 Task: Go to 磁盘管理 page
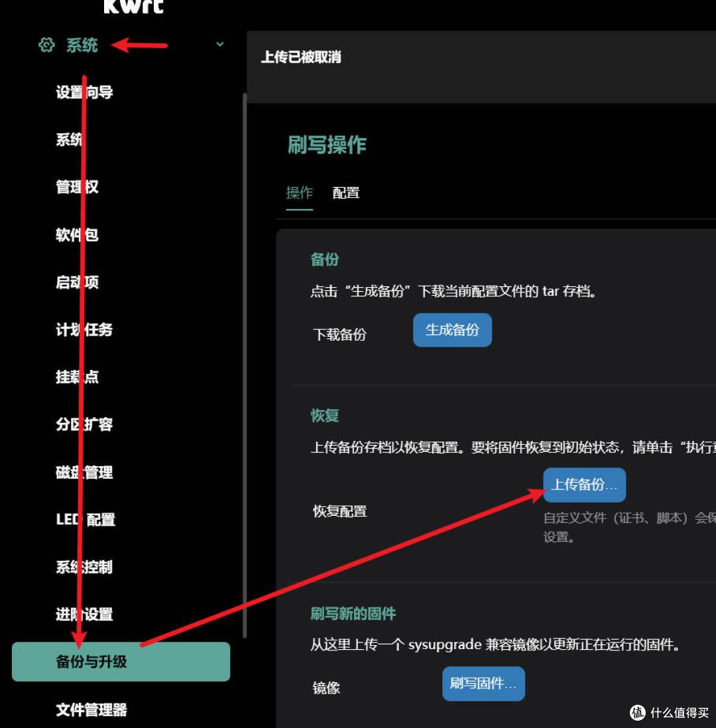[84, 472]
